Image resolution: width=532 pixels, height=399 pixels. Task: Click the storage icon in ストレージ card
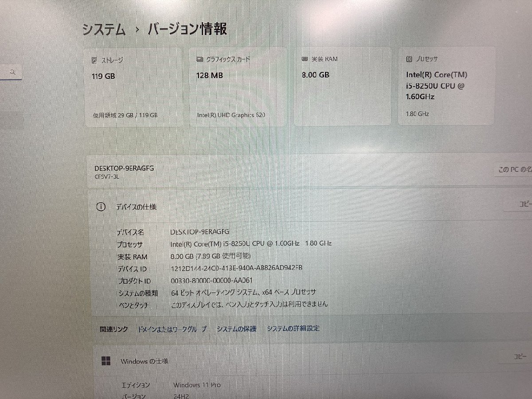[x=94, y=60]
